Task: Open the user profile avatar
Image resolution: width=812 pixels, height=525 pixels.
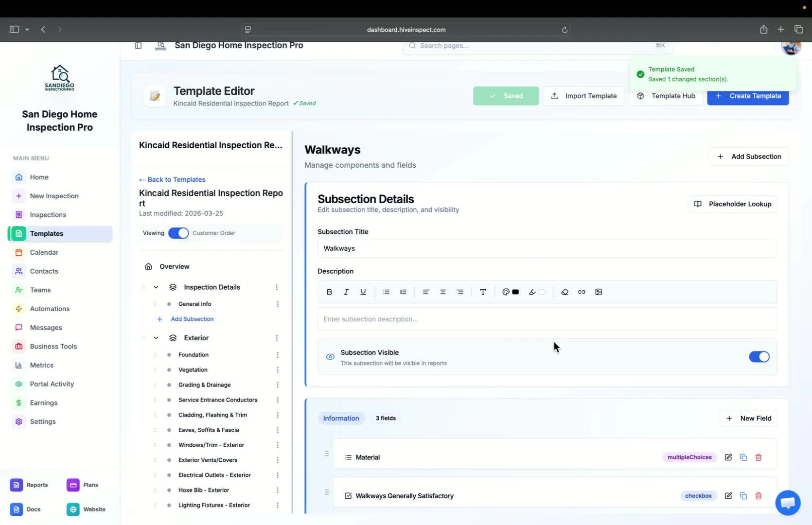Action: click(x=791, y=46)
